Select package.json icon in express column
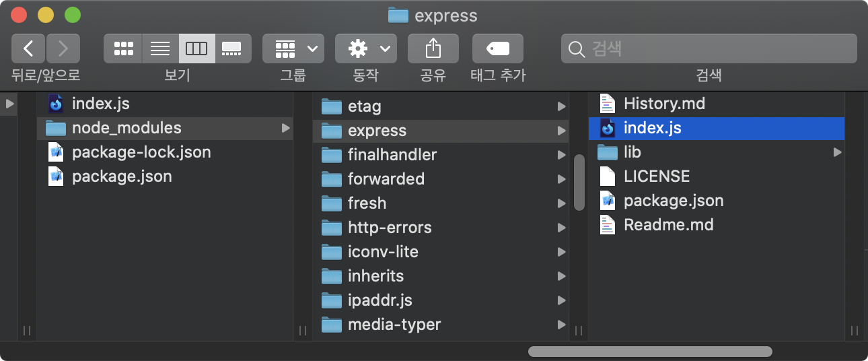 pyautogui.click(x=608, y=200)
